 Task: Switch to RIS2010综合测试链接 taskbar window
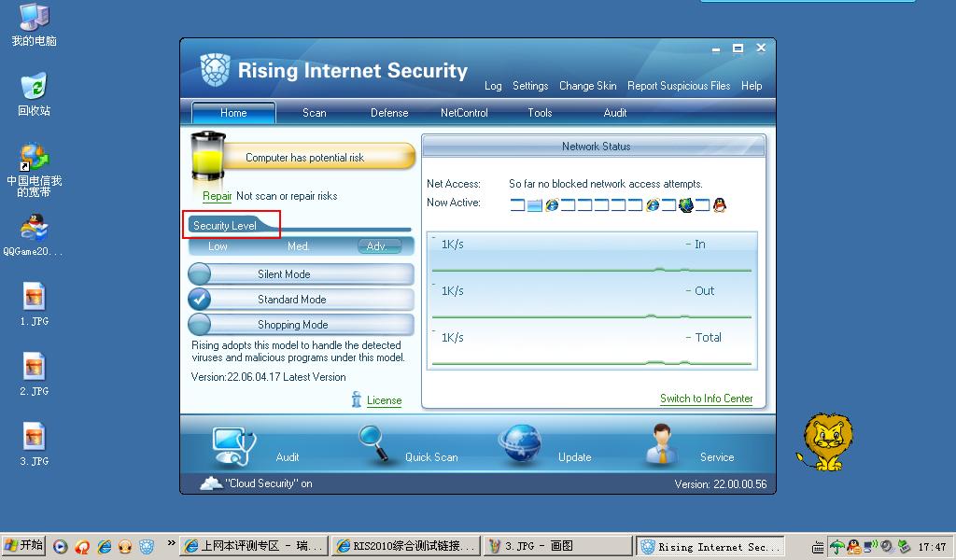coord(405,546)
